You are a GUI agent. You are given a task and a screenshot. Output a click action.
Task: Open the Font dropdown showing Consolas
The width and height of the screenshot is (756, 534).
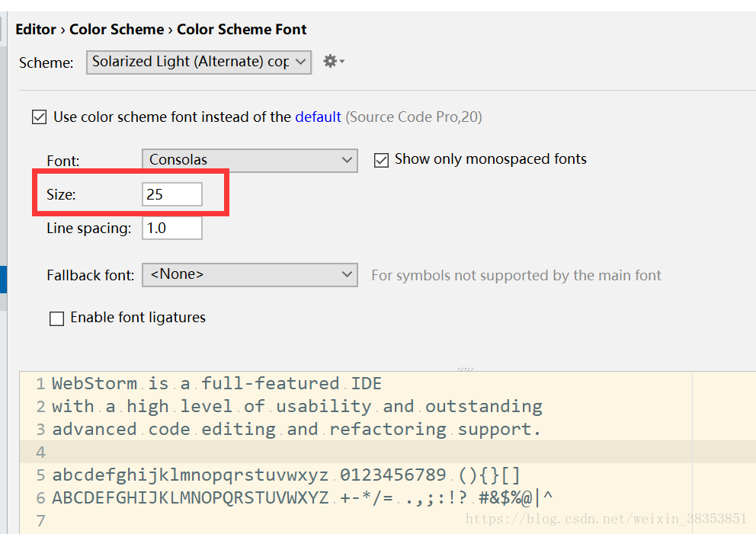(x=249, y=160)
